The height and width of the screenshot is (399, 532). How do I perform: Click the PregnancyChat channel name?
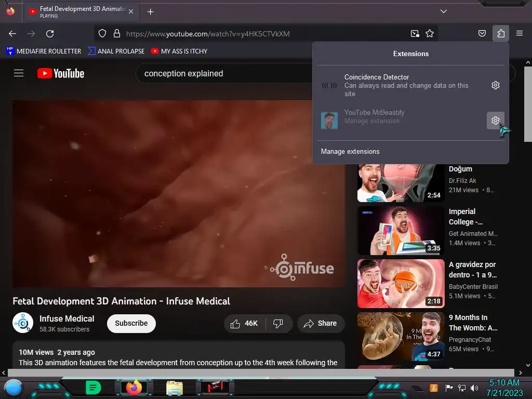click(x=470, y=339)
